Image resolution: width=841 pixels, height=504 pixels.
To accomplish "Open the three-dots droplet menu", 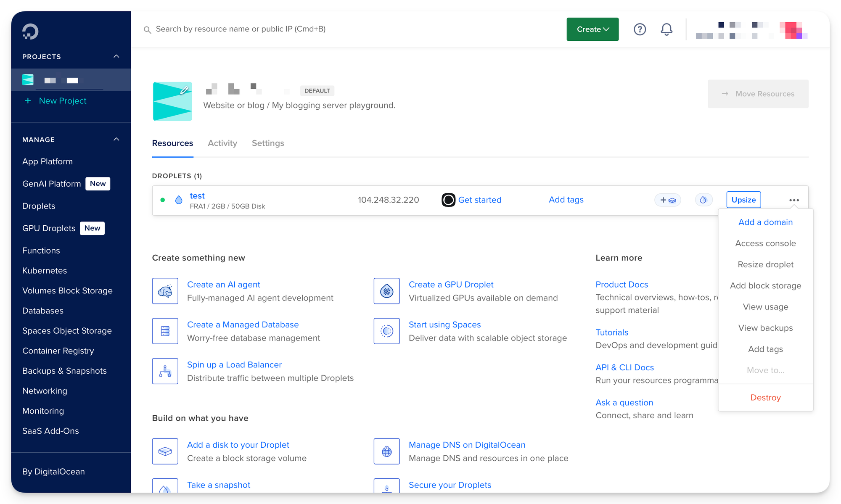I will coord(794,200).
